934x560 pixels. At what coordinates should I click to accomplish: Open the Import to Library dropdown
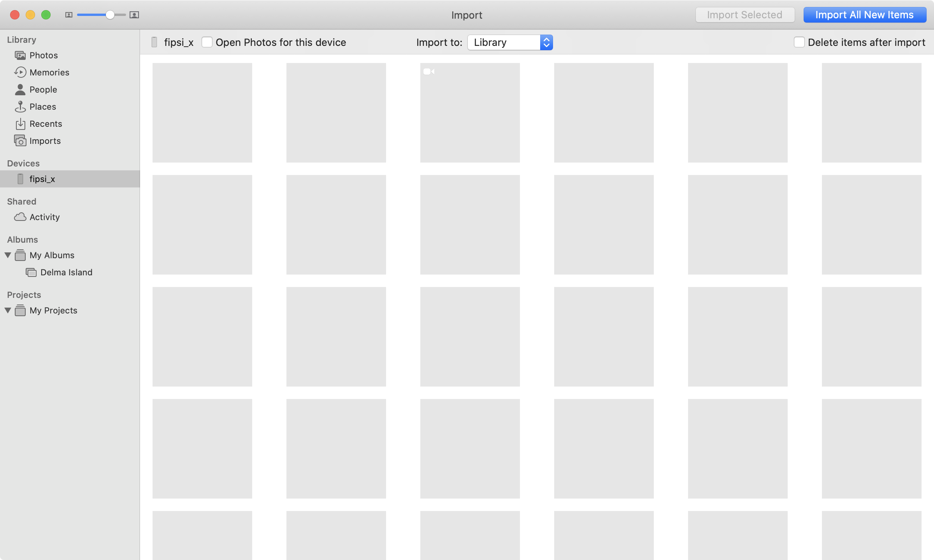[510, 42]
